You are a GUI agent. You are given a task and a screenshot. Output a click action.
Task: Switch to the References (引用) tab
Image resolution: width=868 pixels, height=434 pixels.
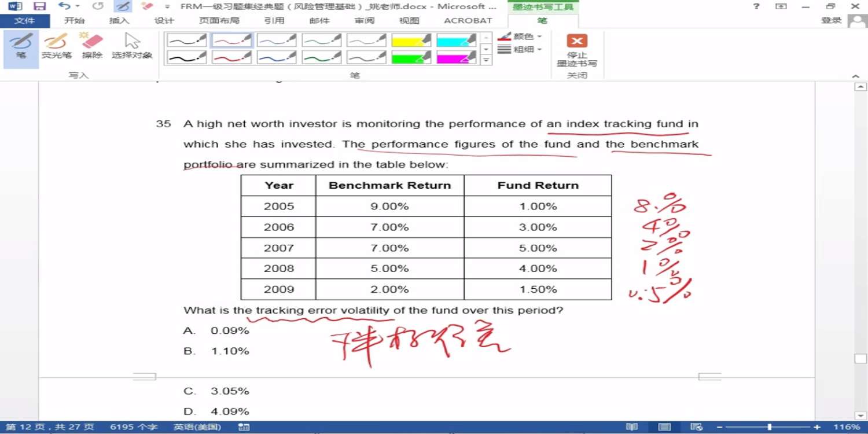coord(274,21)
